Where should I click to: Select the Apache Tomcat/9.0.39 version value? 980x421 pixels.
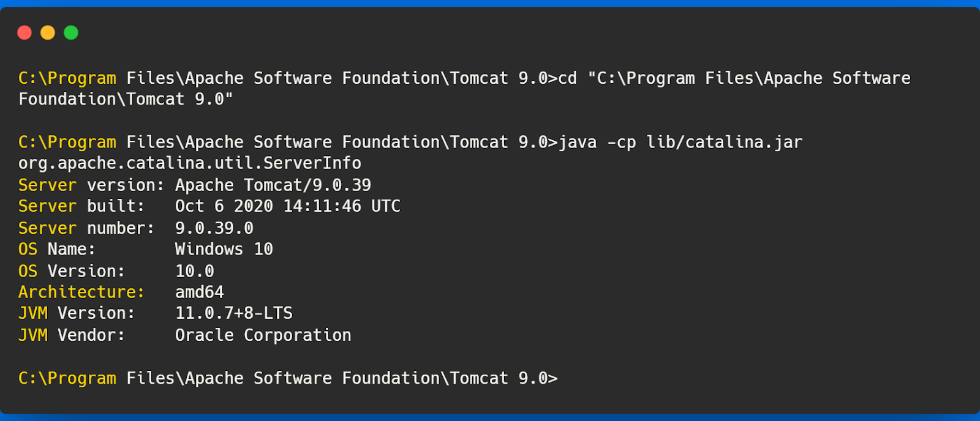[273, 185]
